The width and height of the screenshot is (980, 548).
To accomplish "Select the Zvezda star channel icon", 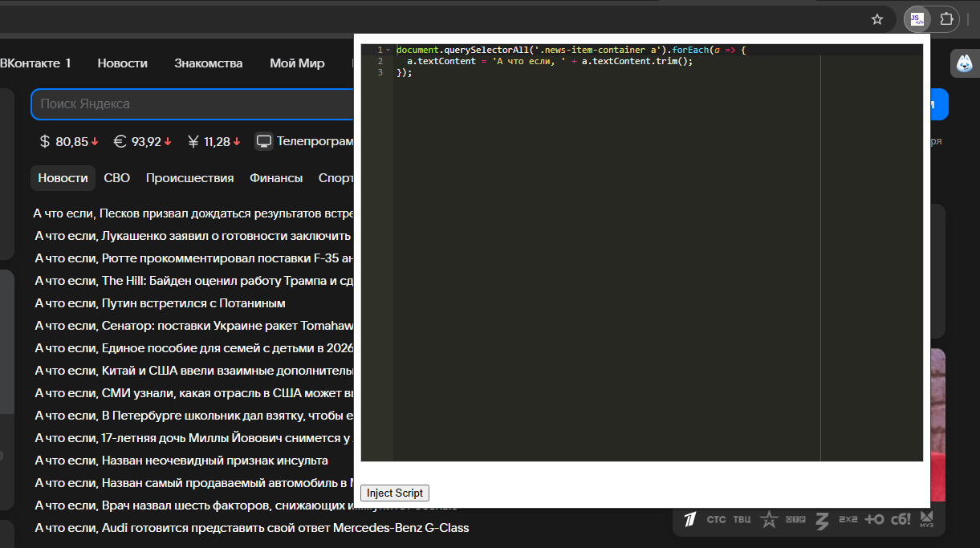I will click(x=769, y=520).
